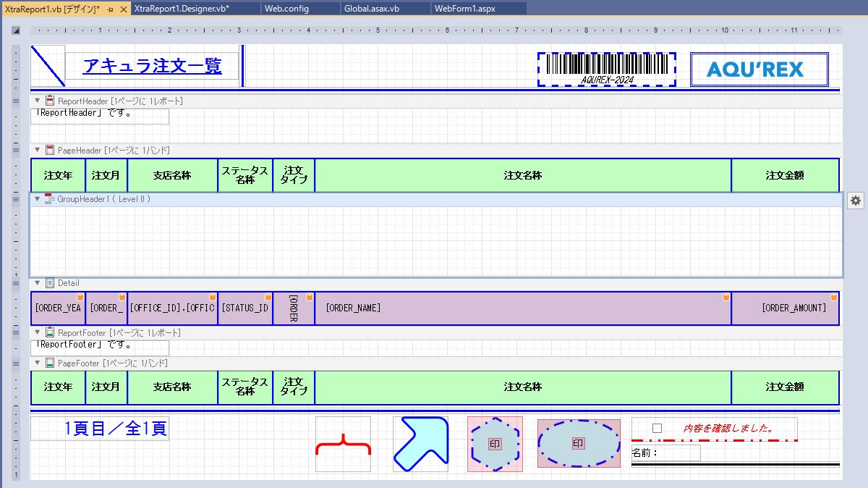Select the red brace shape control
868x488 pixels.
(x=343, y=444)
